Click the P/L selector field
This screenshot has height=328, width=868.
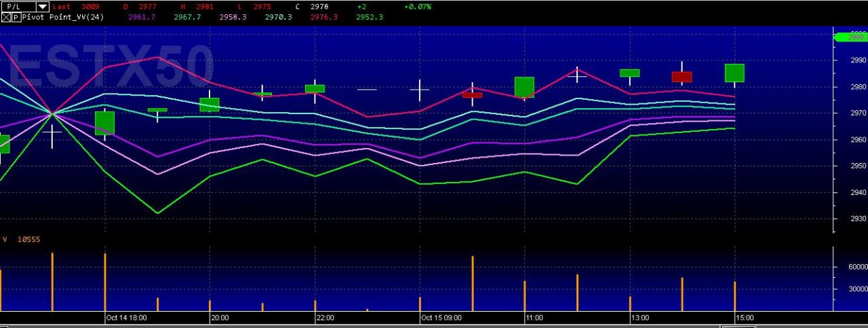(x=25, y=6)
